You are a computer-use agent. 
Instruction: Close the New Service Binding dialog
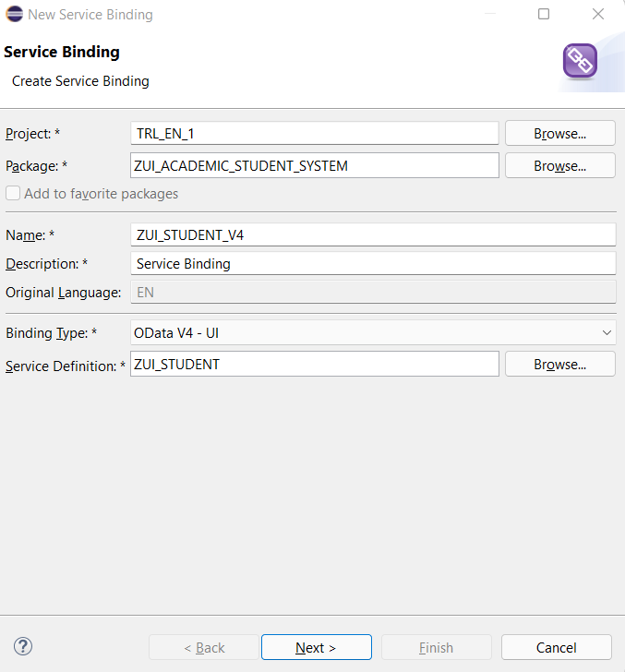pos(598,14)
